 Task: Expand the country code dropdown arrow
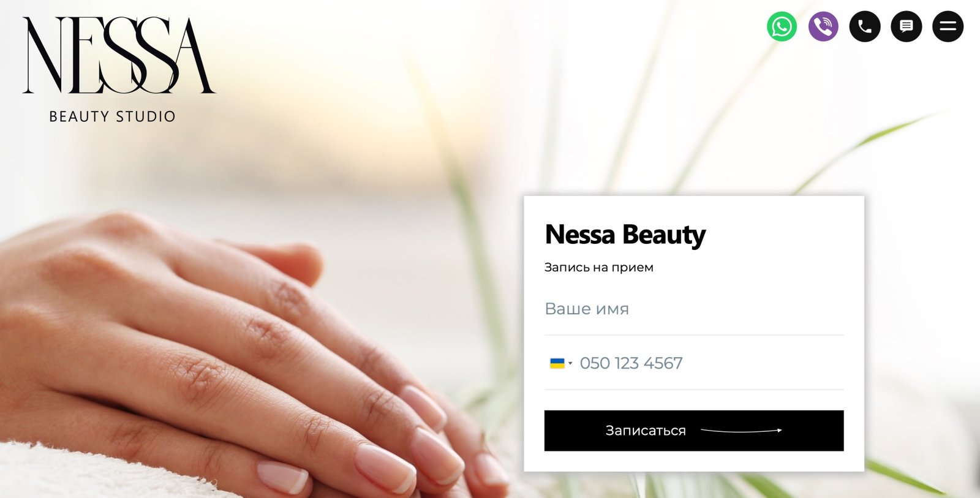coord(570,363)
